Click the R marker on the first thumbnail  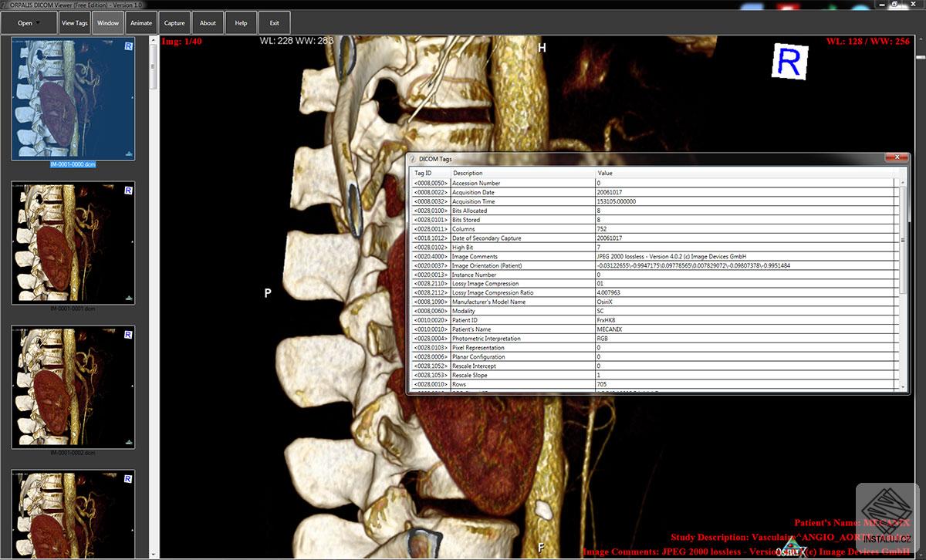[130, 48]
